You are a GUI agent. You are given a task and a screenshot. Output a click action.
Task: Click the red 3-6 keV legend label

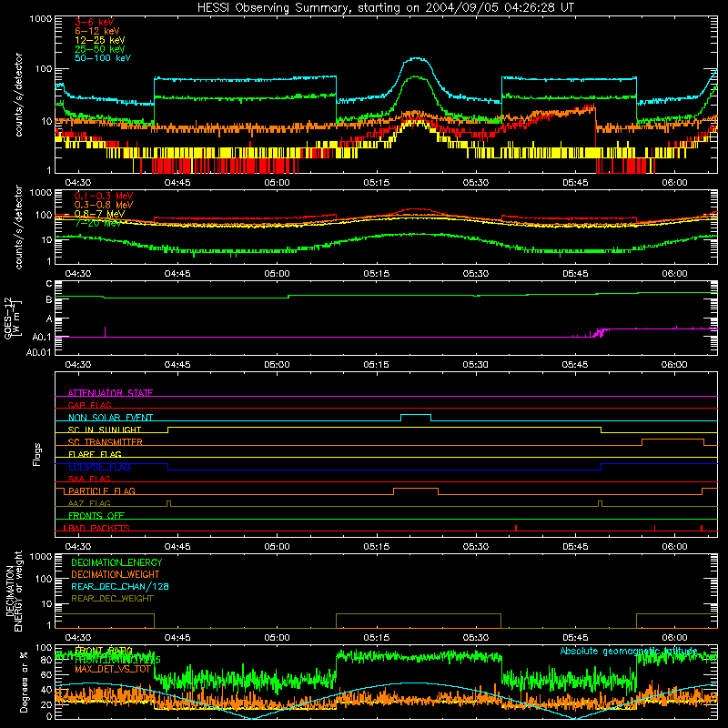94,22
